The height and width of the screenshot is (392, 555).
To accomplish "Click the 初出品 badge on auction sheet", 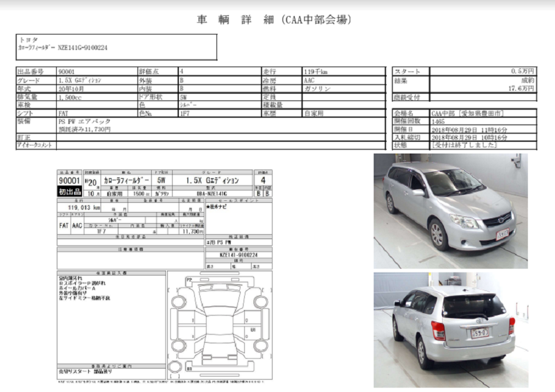I will click(x=70, y=192).
